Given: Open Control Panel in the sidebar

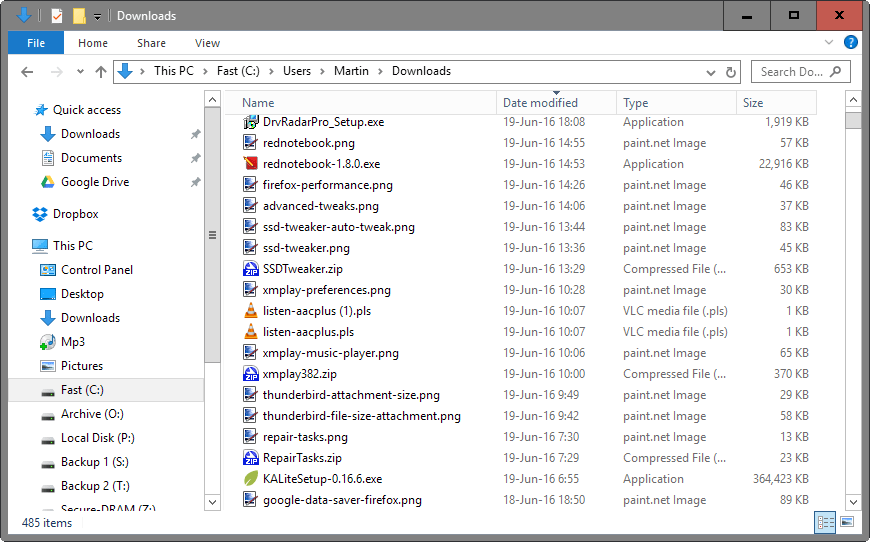Looking at the screenshot, I should [x=97, y=270].
